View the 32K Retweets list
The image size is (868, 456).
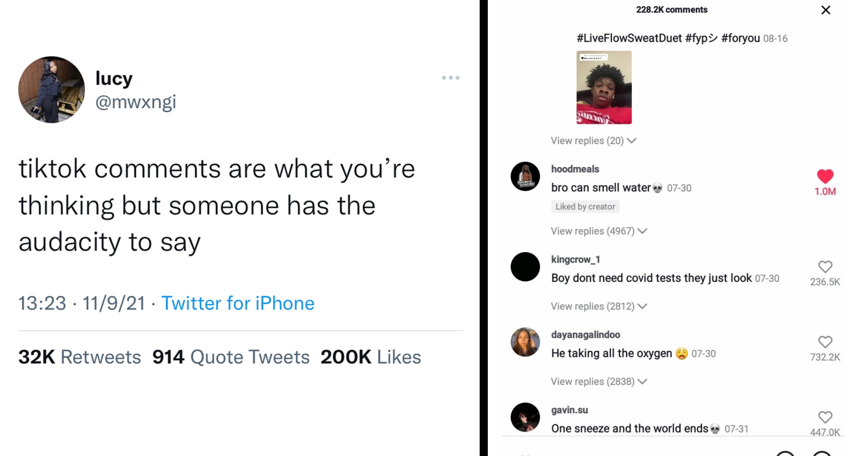(80, 357)
